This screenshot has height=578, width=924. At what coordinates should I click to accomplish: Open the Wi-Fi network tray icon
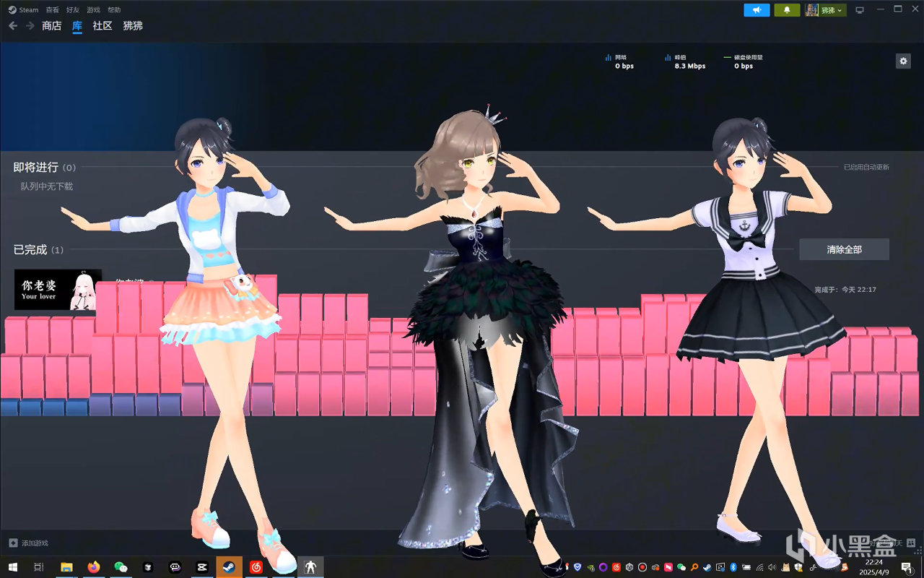(759, 567)
